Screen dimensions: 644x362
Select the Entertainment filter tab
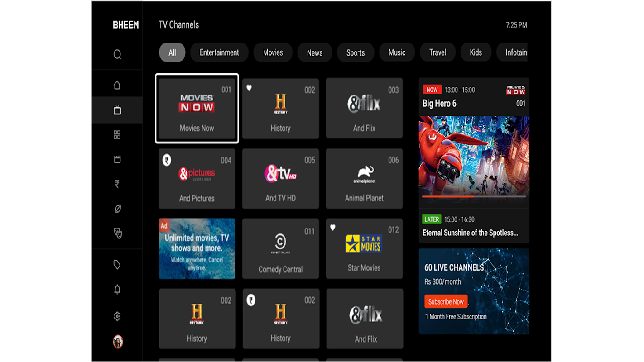(219, 52)
